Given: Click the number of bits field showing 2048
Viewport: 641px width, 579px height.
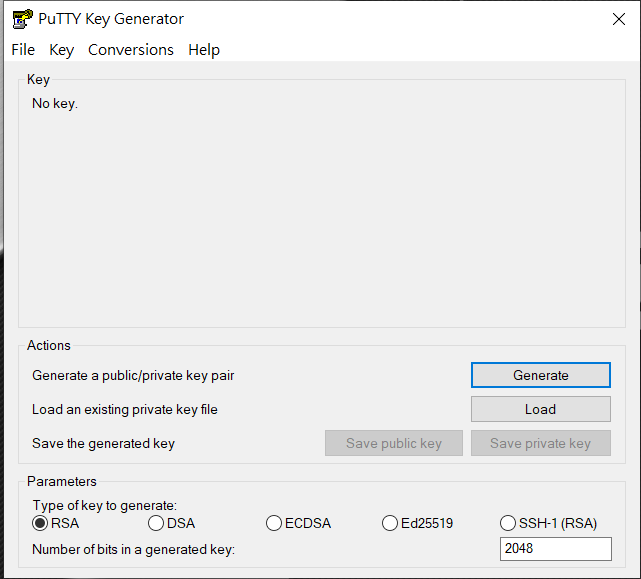Looking at the screenshot, I should 556,549.
